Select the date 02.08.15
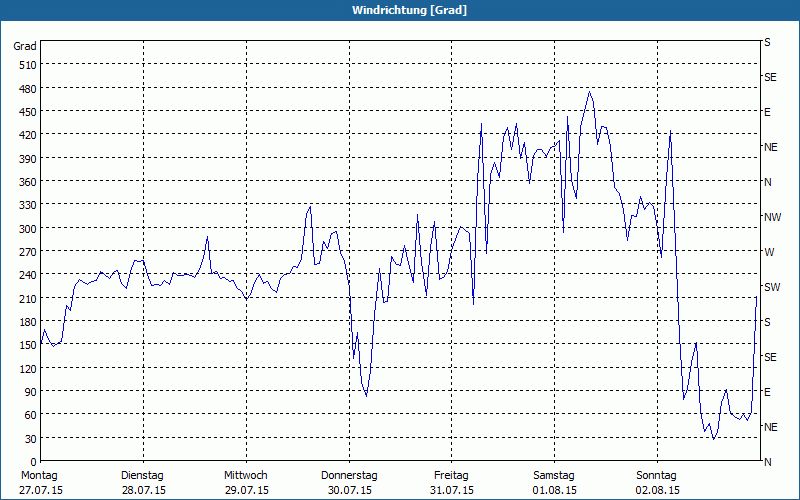This screenshot has width=800, height=500. [658, 491]
